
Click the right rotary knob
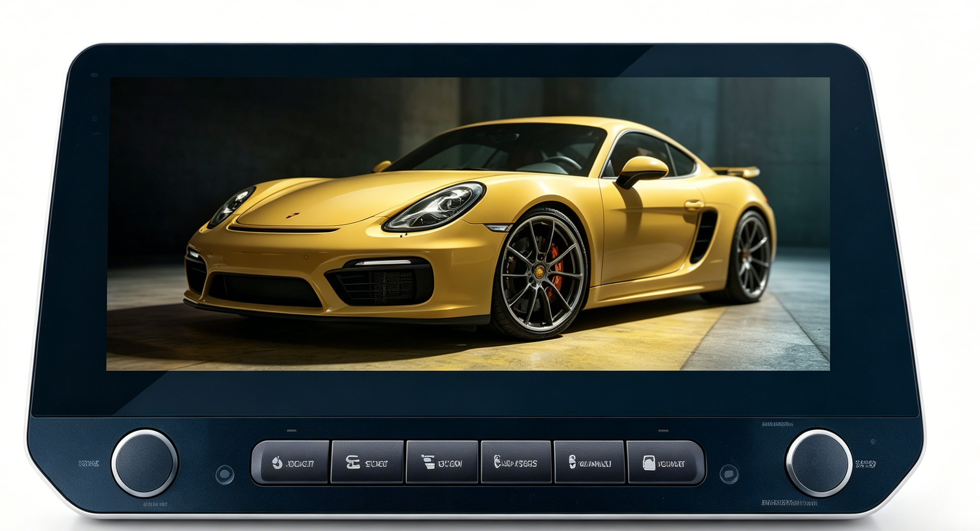click(819, 463)
